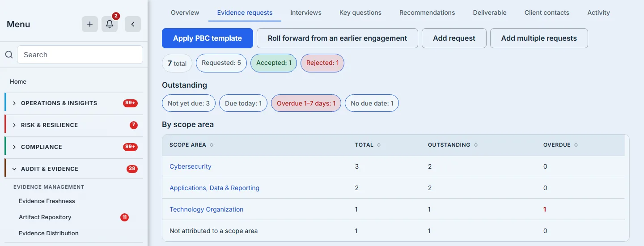The width and height of the screenshot is (644, 246).
Task: Open Evidence Freshness page
Action: pyautogui.click(x=47, y=201)
